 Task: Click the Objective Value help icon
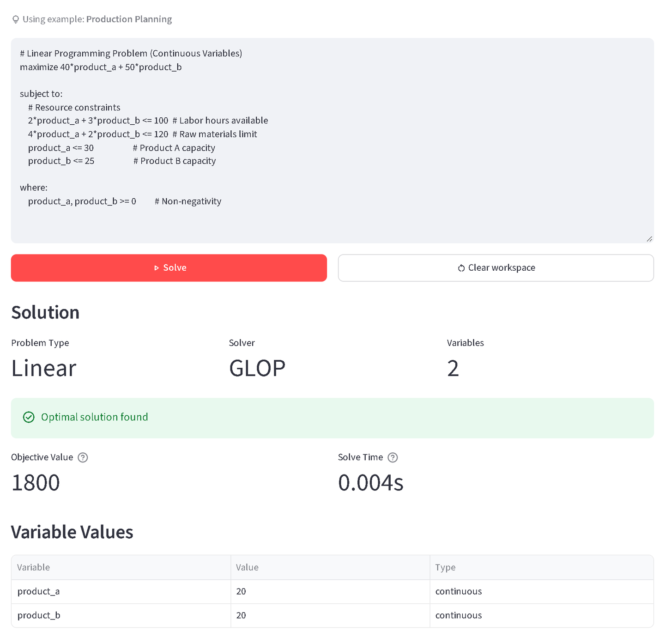83,457
